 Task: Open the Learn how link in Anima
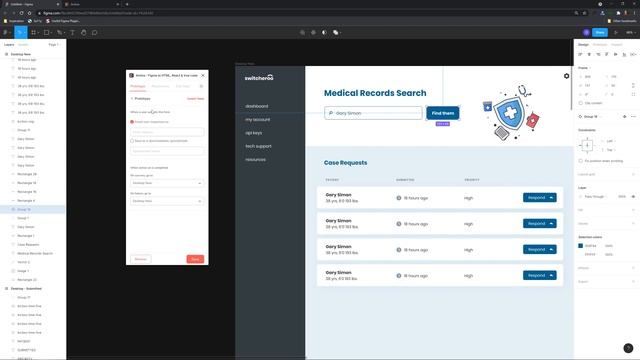coord(196,99)
